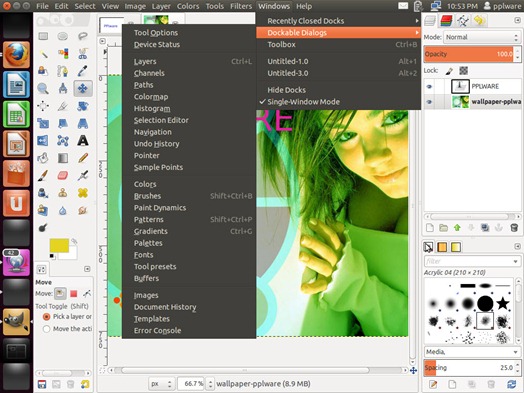Image resolution: width=524 pixels, height=393 pixels.
Task: Launch Firefox from the Ubuntu launcher
Action: click(x=16, y=55)
